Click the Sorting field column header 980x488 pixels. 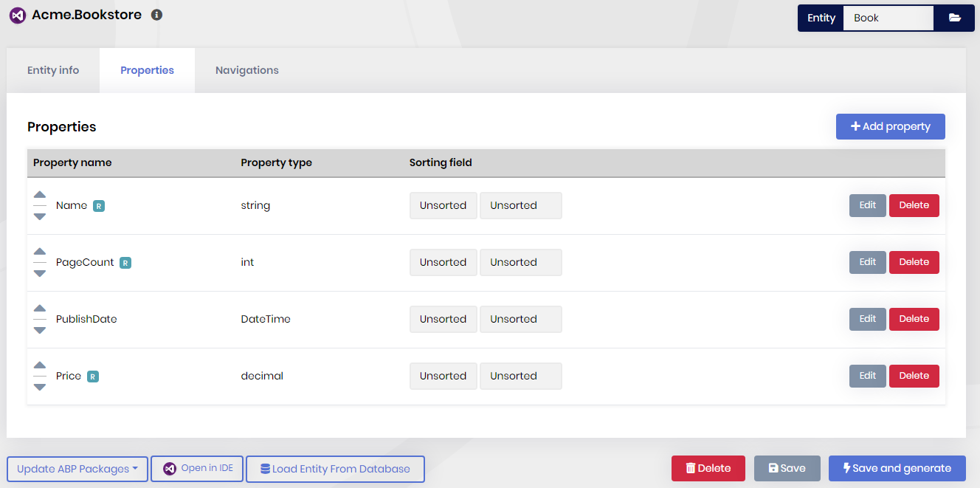(441, 162)
